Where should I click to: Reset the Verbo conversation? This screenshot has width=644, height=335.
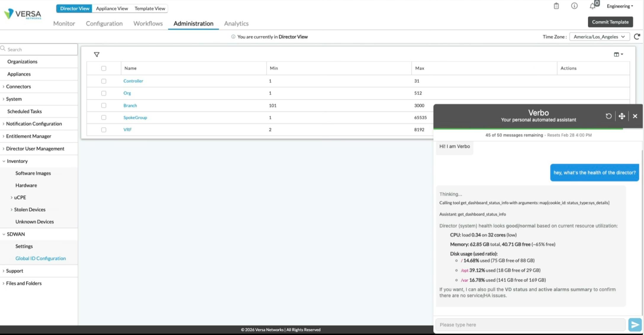tap(608, 116)
